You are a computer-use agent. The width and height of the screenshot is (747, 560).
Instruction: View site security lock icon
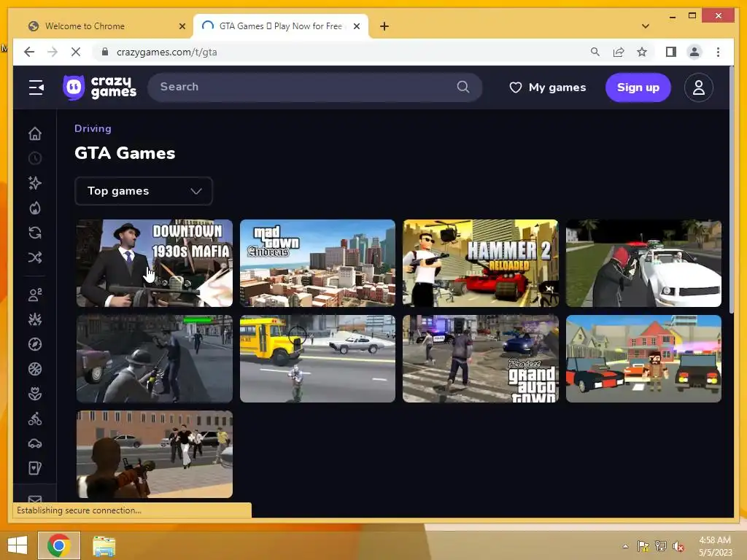(x=105, y=52)
